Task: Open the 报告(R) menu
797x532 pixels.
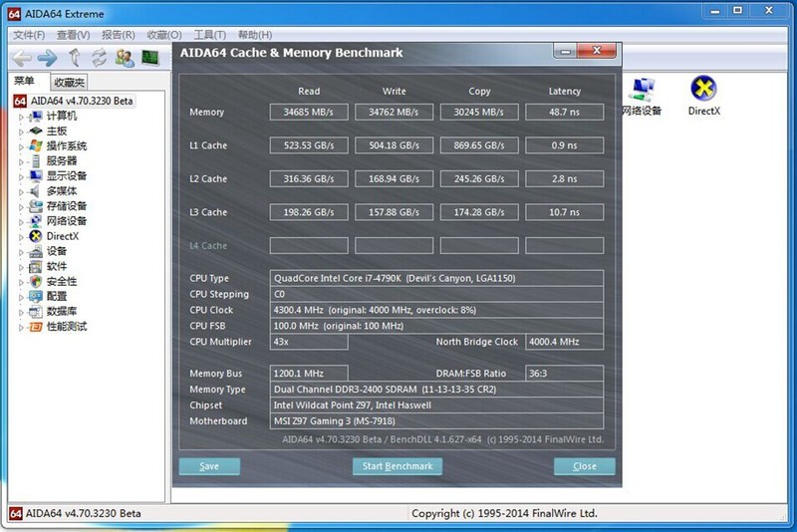Action: coord(118,35)
